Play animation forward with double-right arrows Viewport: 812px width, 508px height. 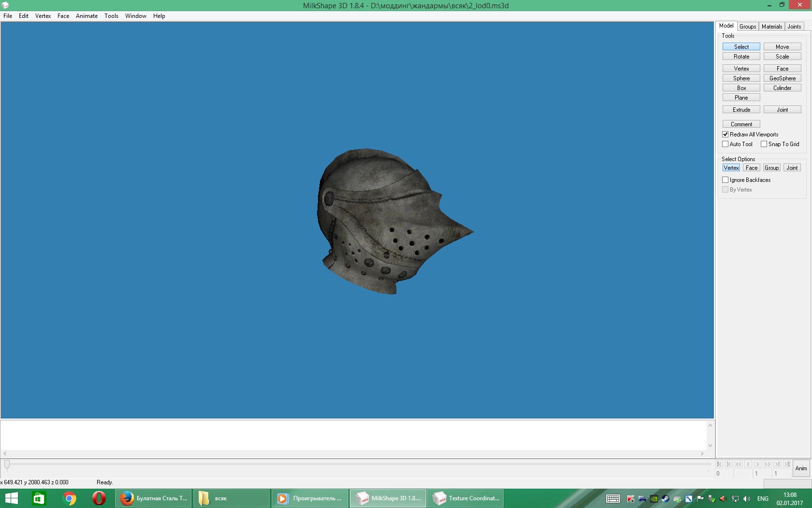pyautogui.click(x=768, y=464)
